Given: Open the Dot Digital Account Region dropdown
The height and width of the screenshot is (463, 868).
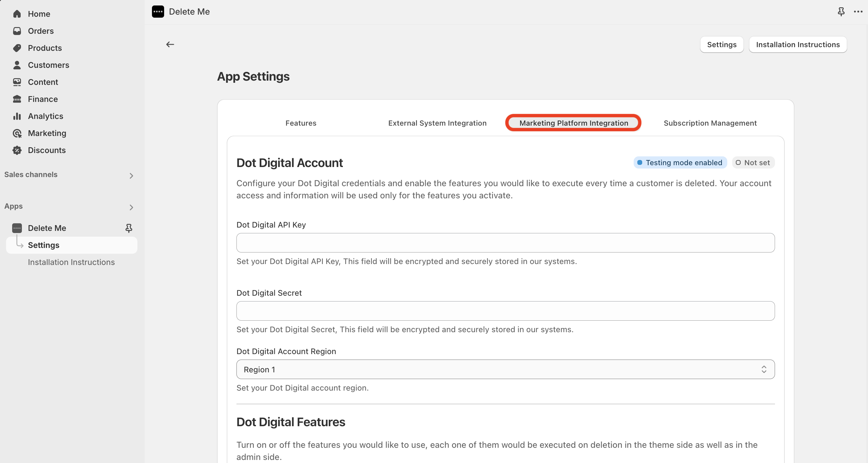Looking at the screenshot, I should pyautogui.click(x=505, y=369).
